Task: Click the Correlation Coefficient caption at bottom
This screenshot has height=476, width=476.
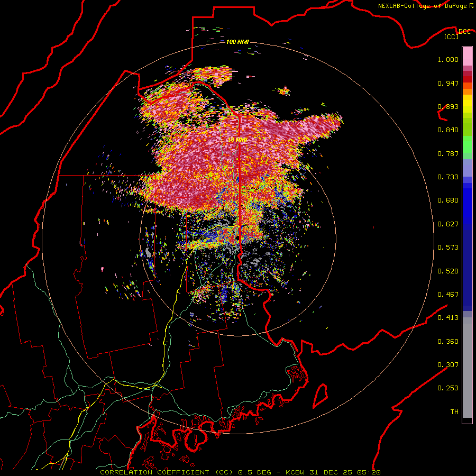Action: [240, 472]
